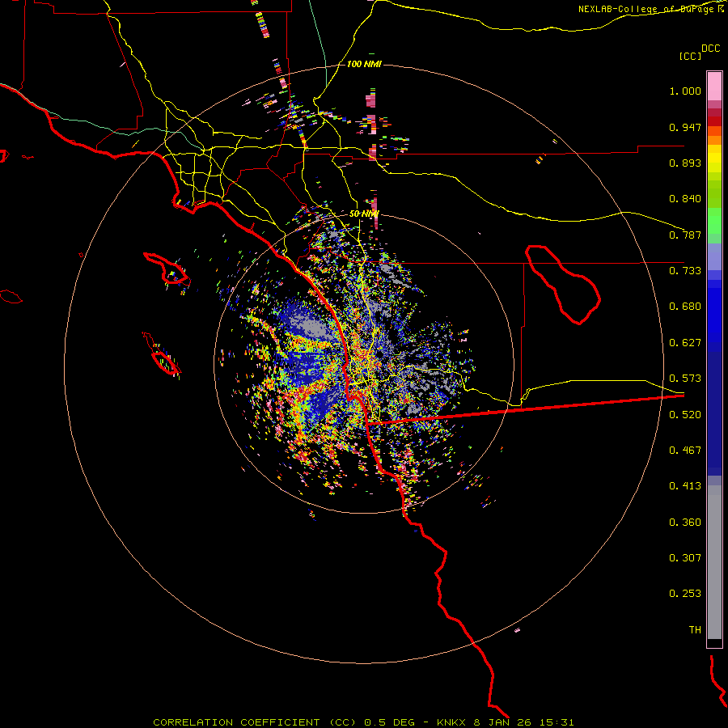Select the 0.413 scale value

pyautogui.click(x=685, y=486)
